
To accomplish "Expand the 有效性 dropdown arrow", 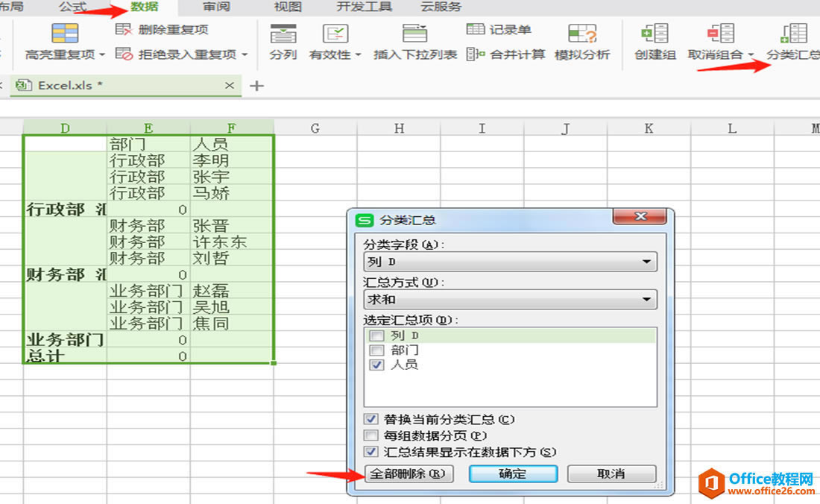I will click(359, 54).
